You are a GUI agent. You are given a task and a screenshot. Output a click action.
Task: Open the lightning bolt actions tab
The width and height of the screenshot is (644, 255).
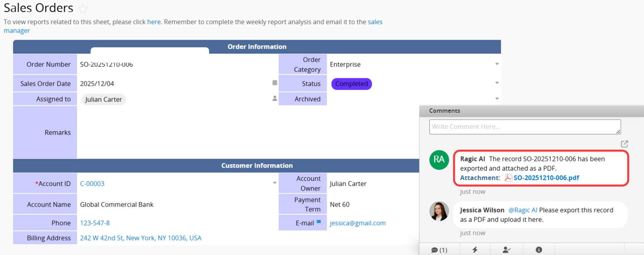[x=475, y=250]
